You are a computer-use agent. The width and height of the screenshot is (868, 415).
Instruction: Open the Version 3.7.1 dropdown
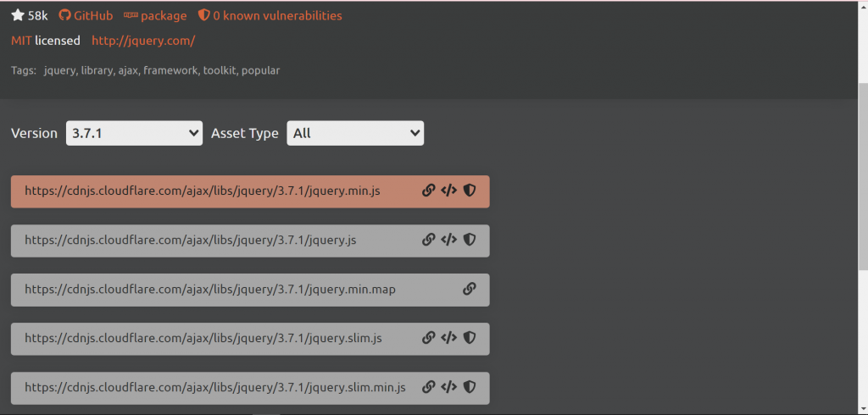[134, 133]
